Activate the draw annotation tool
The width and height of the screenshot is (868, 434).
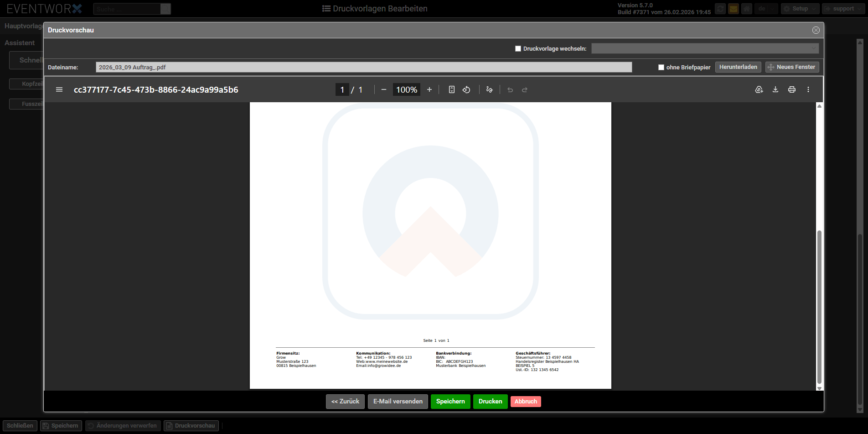(490, 90)
